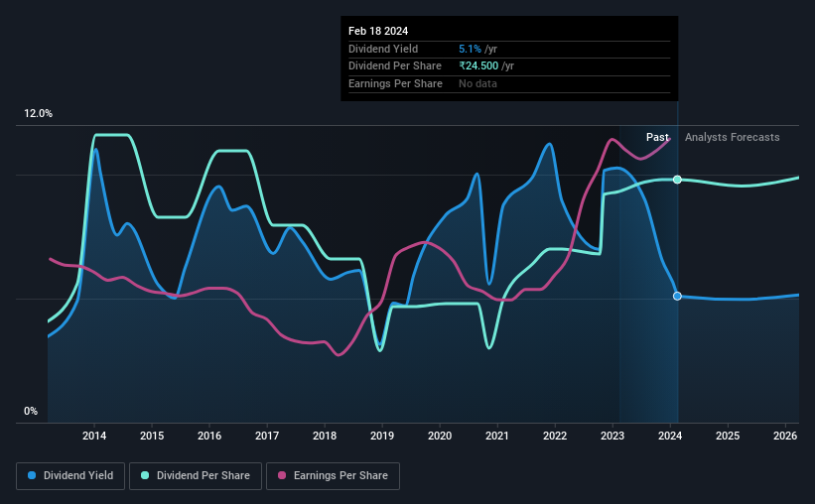Select the teal Dividend Per Share marker at Feb 2024
Screen dimensions: 815x504
click(x=677, y=180)
